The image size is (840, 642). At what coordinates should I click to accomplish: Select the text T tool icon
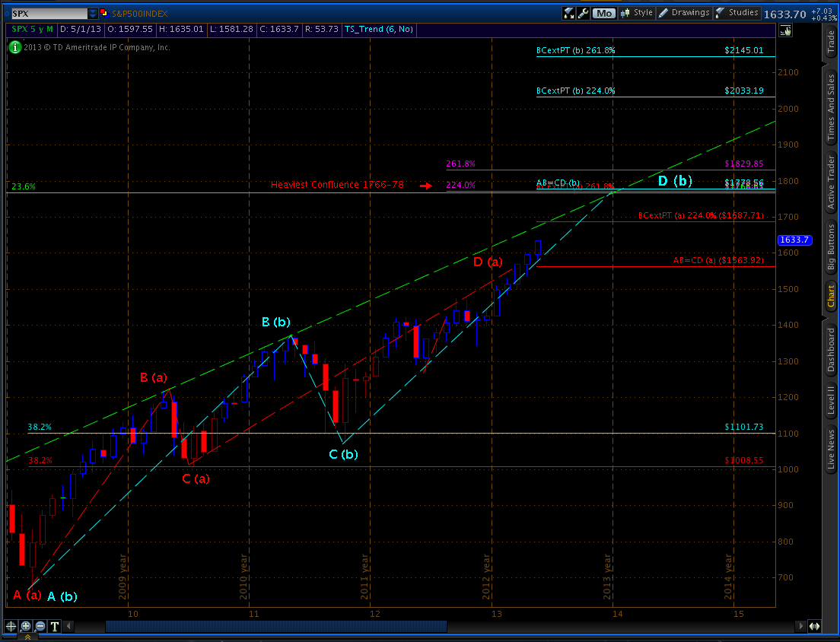click(x=55, y=626)
